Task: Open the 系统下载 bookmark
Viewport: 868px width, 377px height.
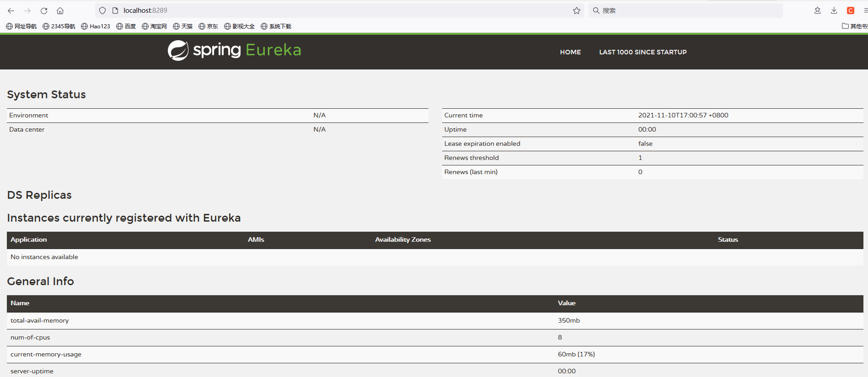Action: 276,27
